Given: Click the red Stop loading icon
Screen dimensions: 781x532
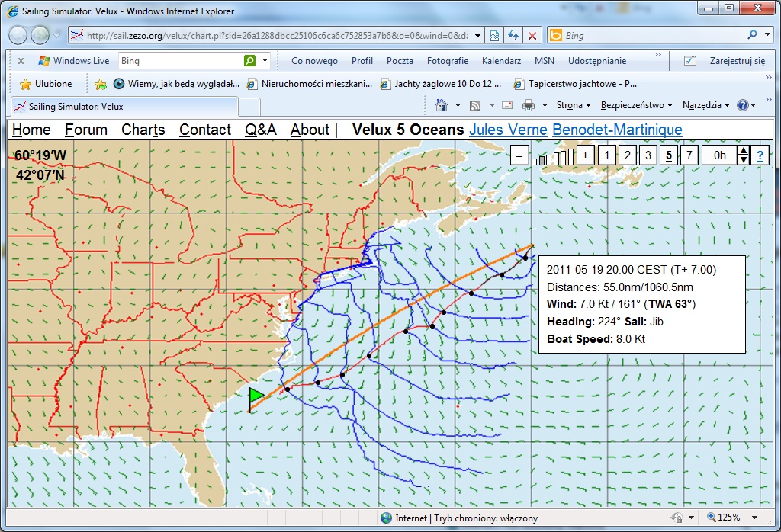Looking at the screenshot, I should pyautogui.click(x=532, y=35).
